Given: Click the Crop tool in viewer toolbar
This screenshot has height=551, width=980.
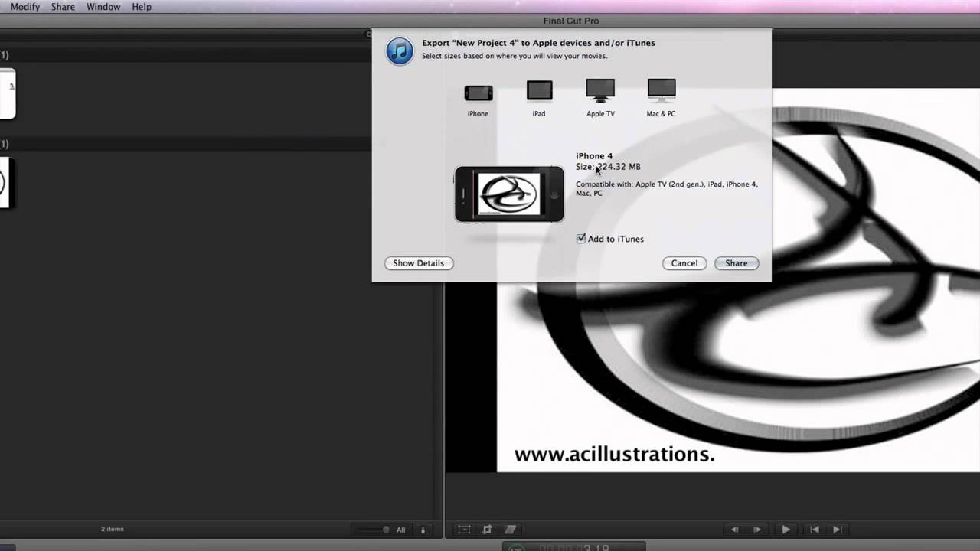Looking at the screenshot, I should [487, 530].
